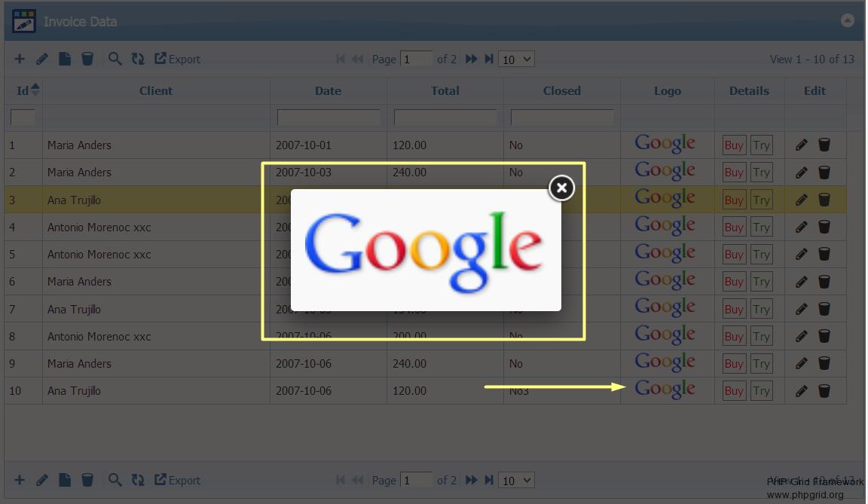
Task: Click the delete trash icon in row 10
Action: pyautogui.click(x=824, y=391)
